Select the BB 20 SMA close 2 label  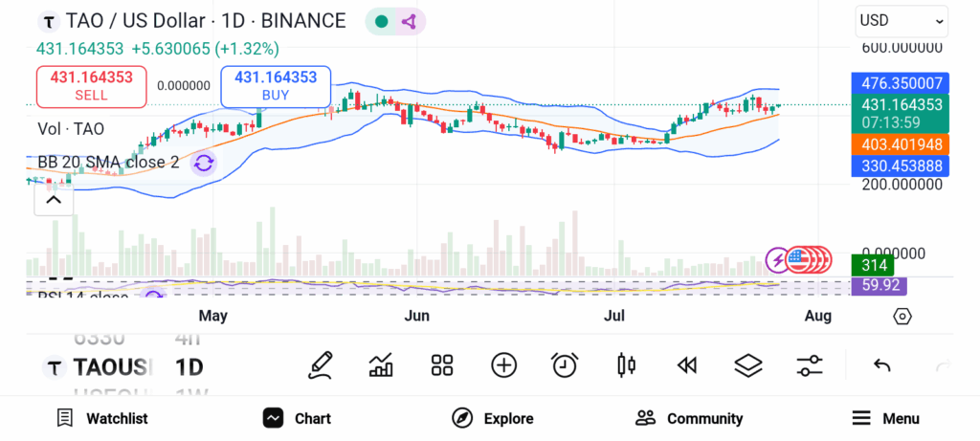108,163
